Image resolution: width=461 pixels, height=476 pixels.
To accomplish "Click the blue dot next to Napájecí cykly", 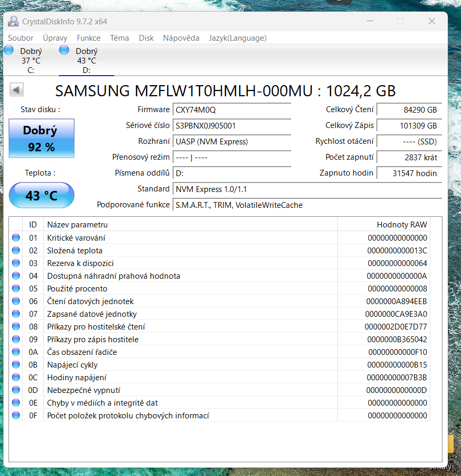I will [x=15, y=364].
